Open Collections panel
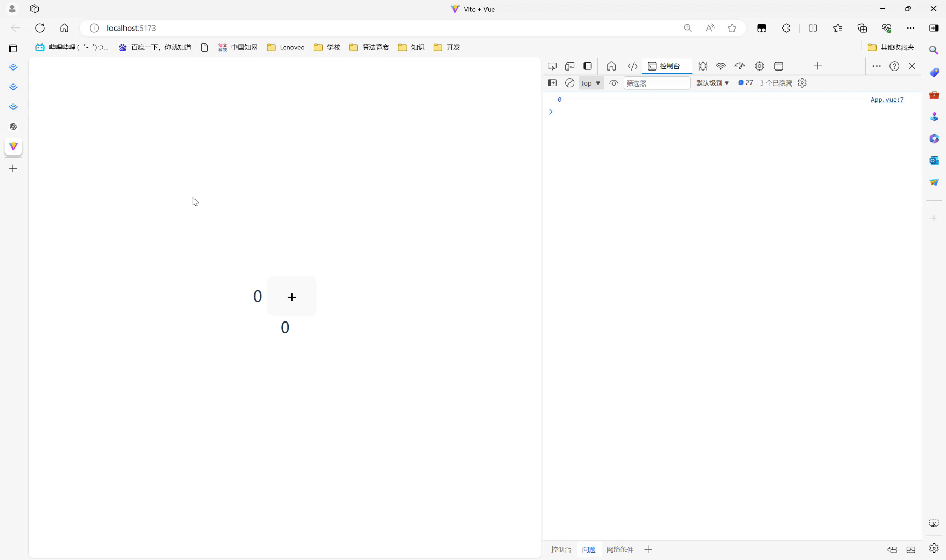This screenshot has width=946, height=560. pos(862,28)
